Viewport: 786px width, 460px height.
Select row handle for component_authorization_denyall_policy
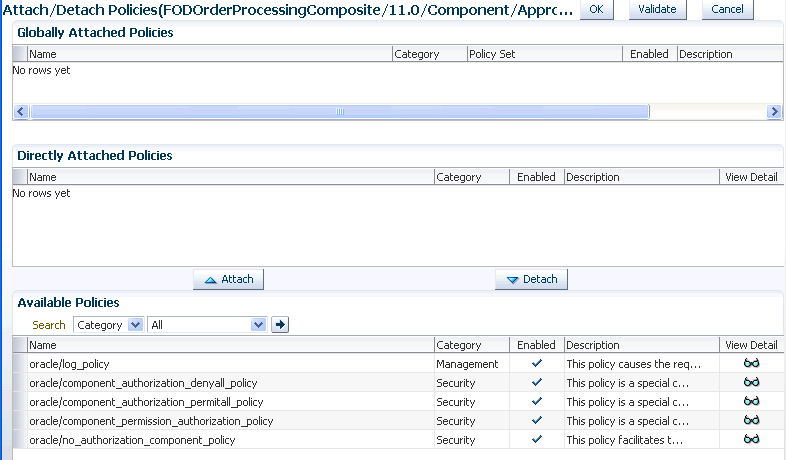tap(20, 382)
